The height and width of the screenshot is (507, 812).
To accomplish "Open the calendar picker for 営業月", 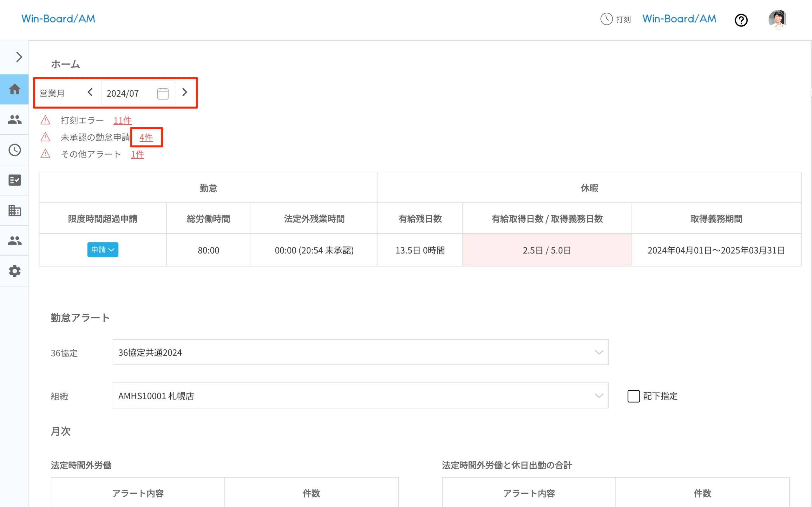I will point(163,93).
